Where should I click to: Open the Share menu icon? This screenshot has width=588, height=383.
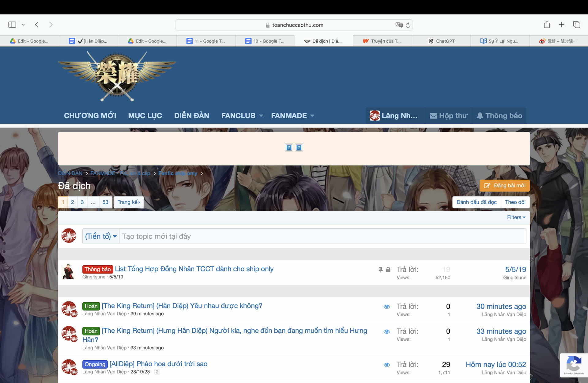click(x=547, y=25)
